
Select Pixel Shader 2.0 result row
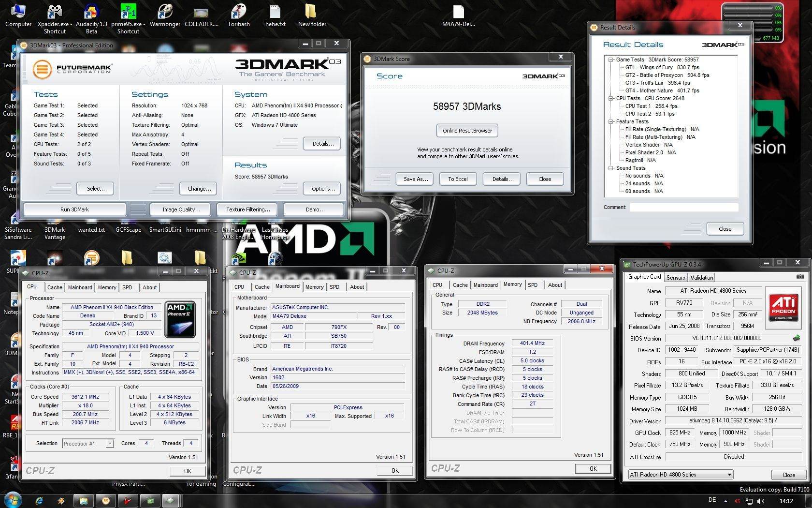click(x=651, y=152)
